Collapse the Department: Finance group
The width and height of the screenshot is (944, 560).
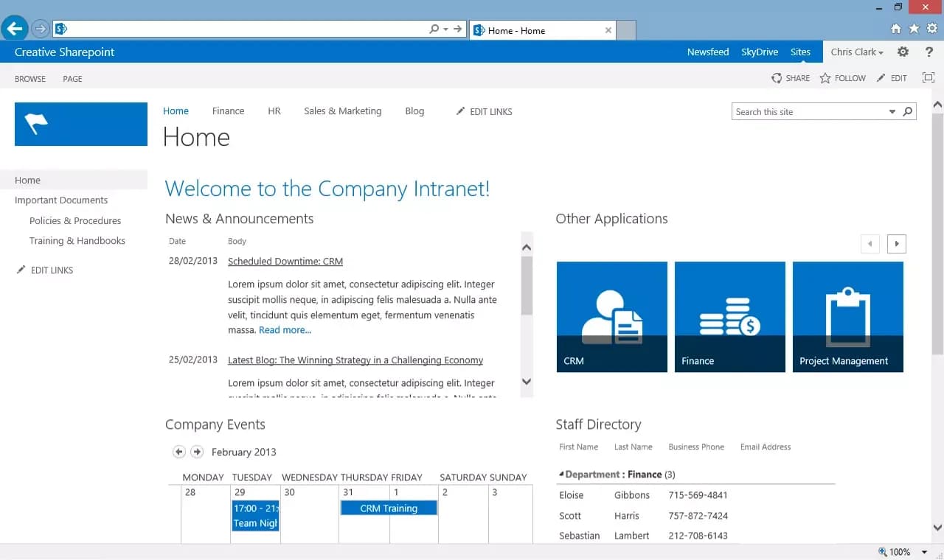562,474
